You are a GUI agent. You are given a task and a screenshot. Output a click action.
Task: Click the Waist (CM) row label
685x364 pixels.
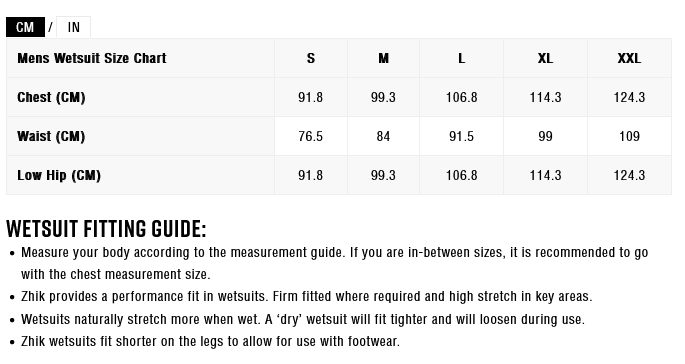coord(51,136)
